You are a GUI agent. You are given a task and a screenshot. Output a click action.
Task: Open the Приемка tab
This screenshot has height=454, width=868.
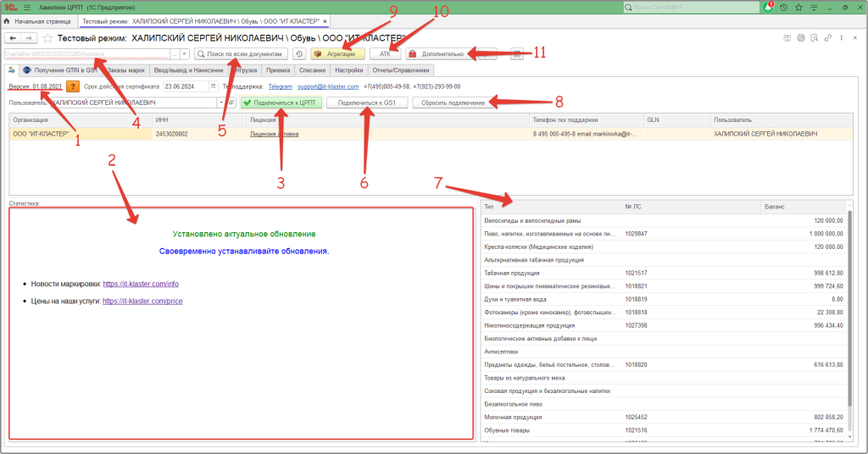[278, 70]
